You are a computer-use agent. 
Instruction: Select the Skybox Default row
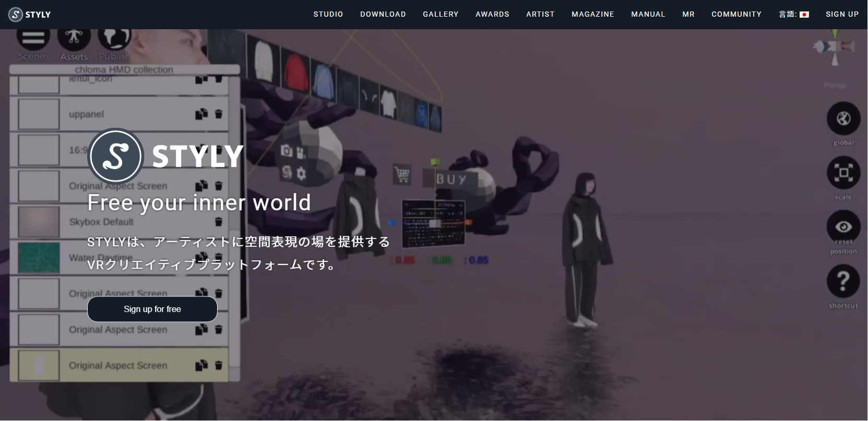click(x=119, y=222)
